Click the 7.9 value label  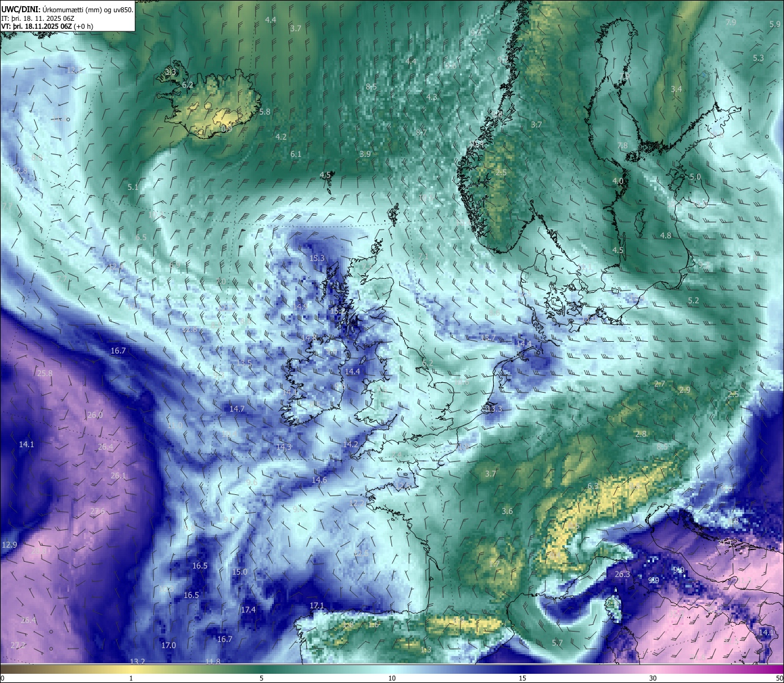click(x=731, y=22)
